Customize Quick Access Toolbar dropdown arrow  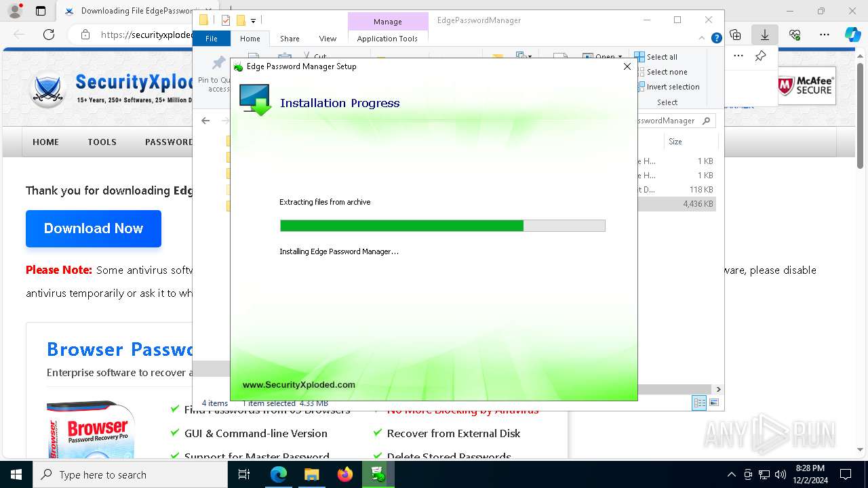(x=253, y=21)
